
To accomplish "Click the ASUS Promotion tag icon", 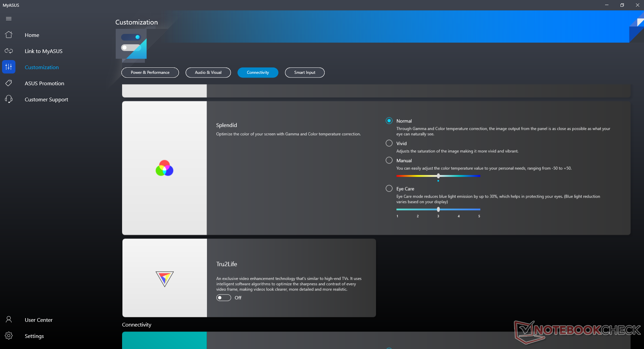I will [x=9, y=83].
